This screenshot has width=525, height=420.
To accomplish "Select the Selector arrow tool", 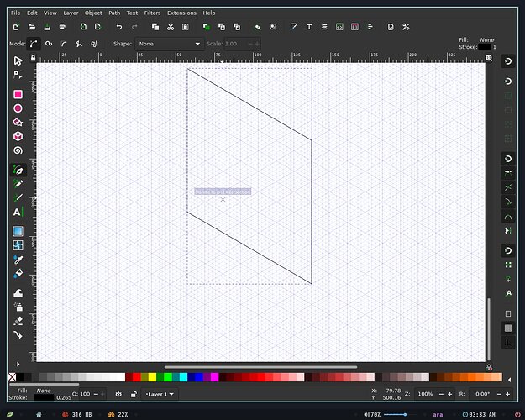I will pos(18,61).
